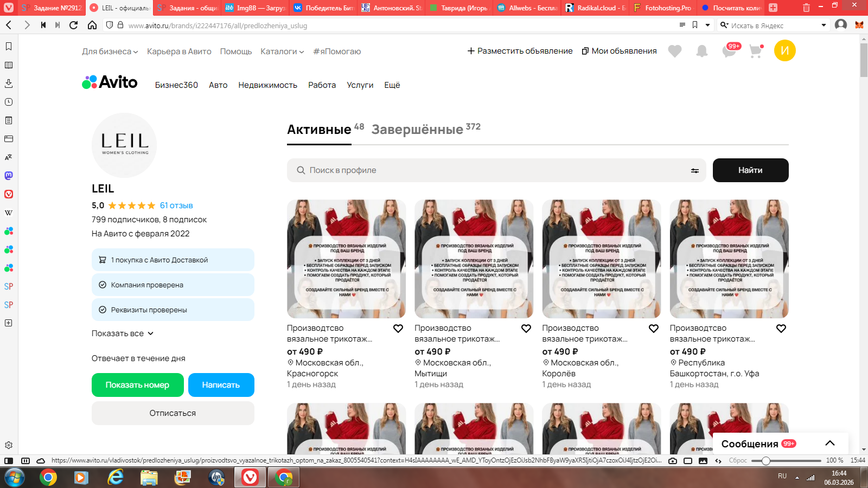This screenshot has height=488, width=868.
Task: Open the browser home page
Action: 92,25
